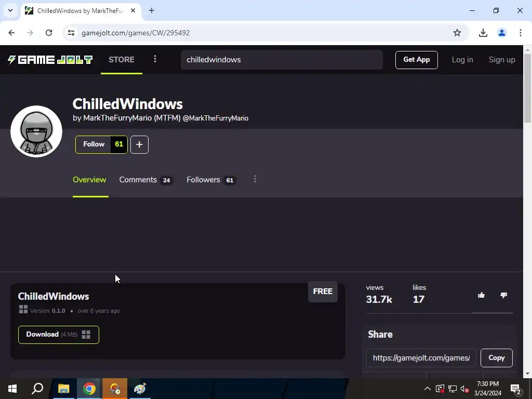Click the muted volume tray icon
This screenshot has width=532, height=399.
[465, 389]
